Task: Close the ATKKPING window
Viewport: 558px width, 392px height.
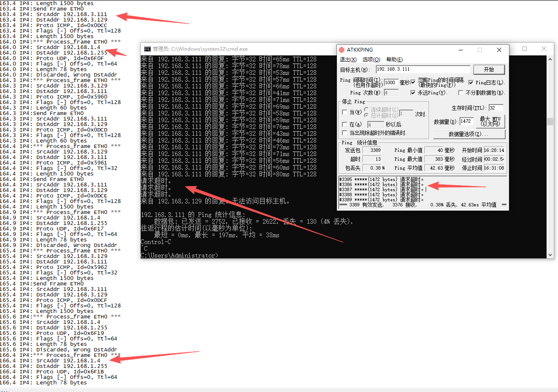Action: coord(499,50)
